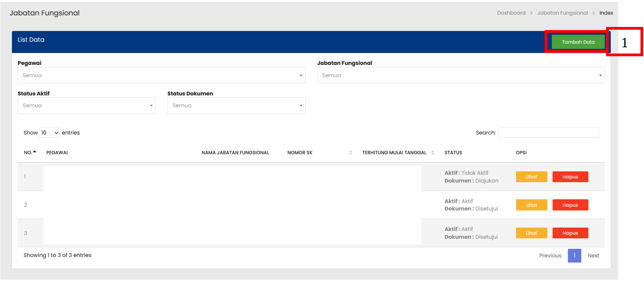Click Hapus for row 1
Screen dimensions: 644x284
click(x=570, y=177)
